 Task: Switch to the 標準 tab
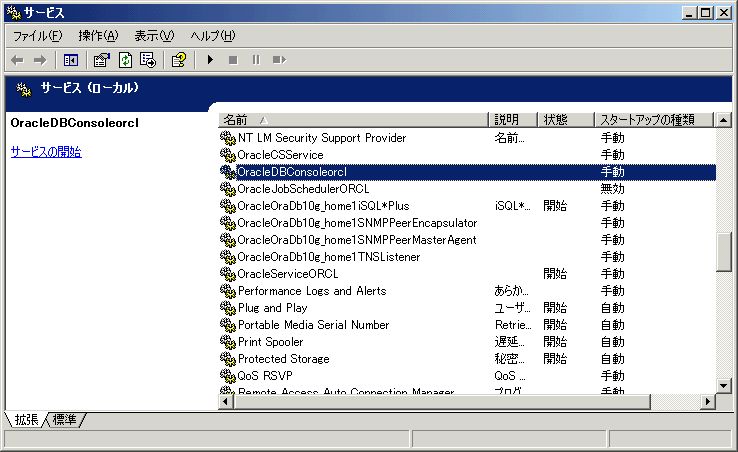[x=65, y=420]
